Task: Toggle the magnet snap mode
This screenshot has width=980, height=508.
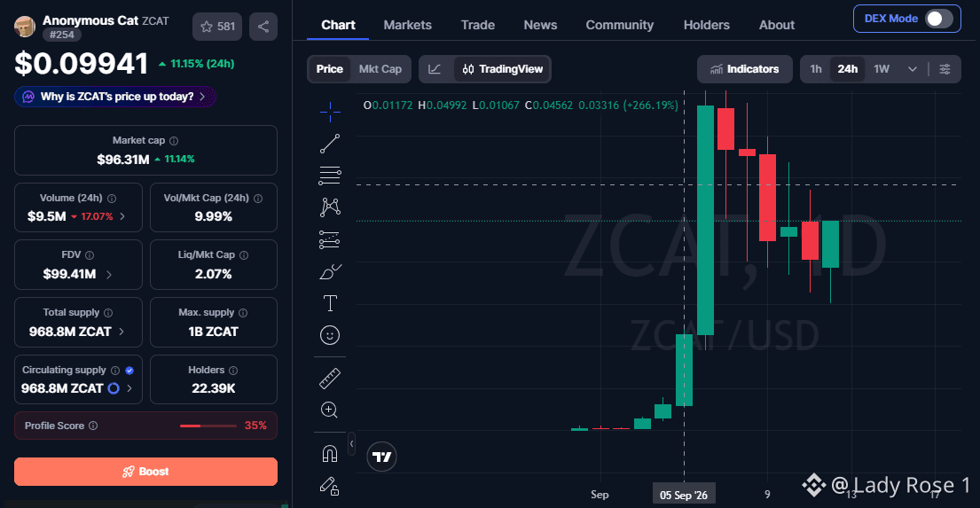Action: tap(330, 454)
